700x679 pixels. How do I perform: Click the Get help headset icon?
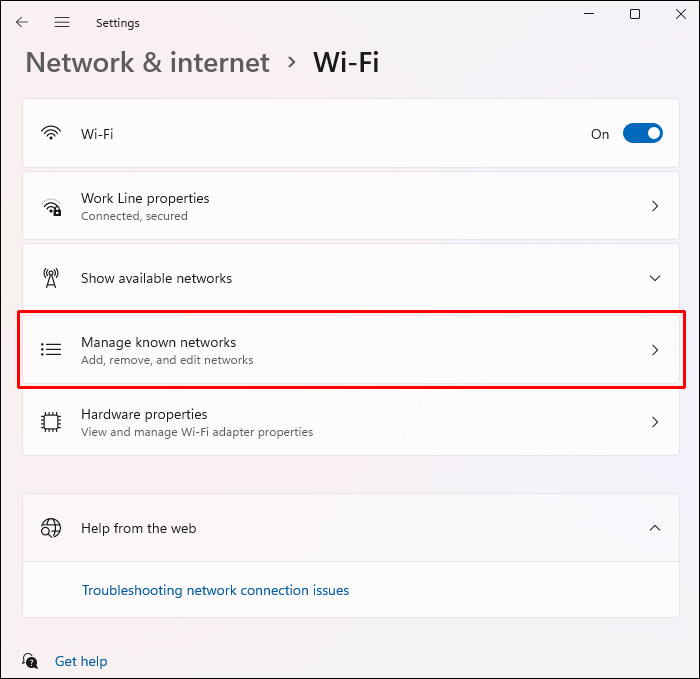tap(30, 661)
